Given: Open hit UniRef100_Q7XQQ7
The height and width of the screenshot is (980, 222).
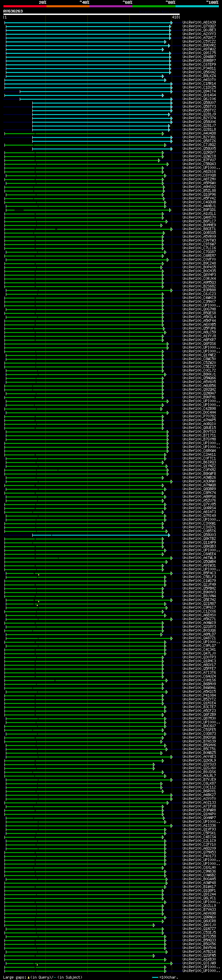Looking at the screenshot, I should tap(199, 26).
